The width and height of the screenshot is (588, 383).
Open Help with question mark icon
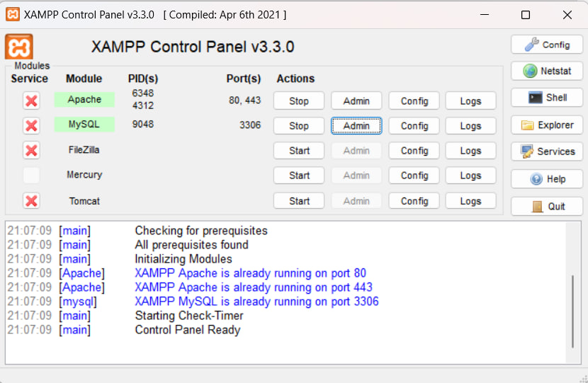(547, 179)
